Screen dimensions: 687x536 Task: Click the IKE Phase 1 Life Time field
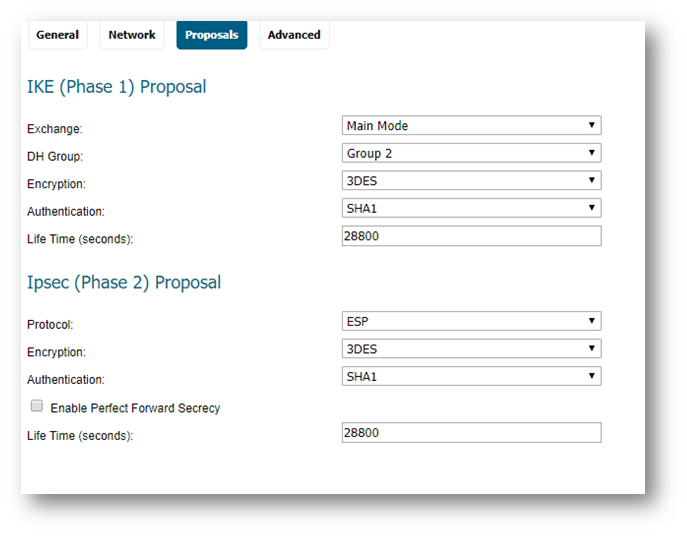tap(471, 236)
